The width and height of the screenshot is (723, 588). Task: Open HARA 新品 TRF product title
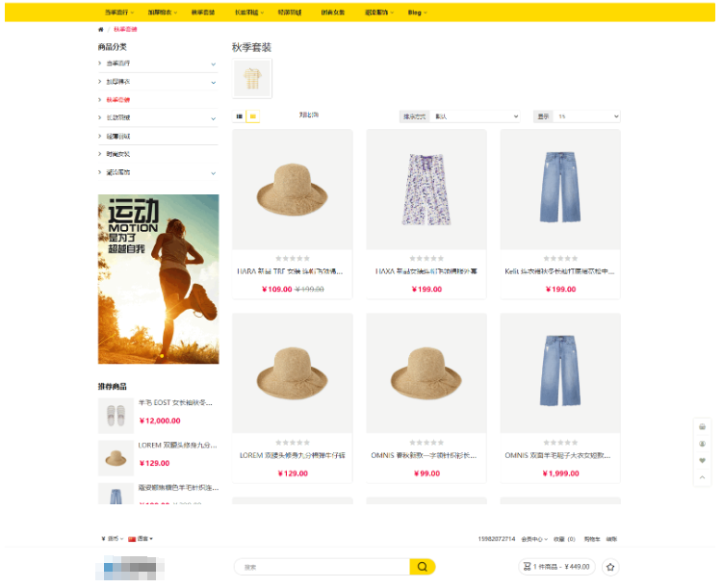coord(290,271)
